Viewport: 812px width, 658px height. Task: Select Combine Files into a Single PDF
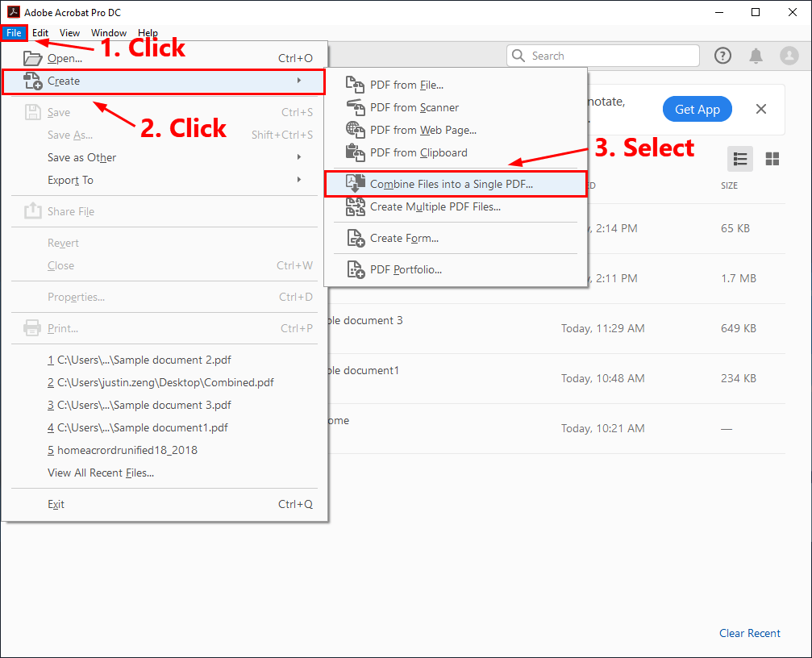point(456,184)
